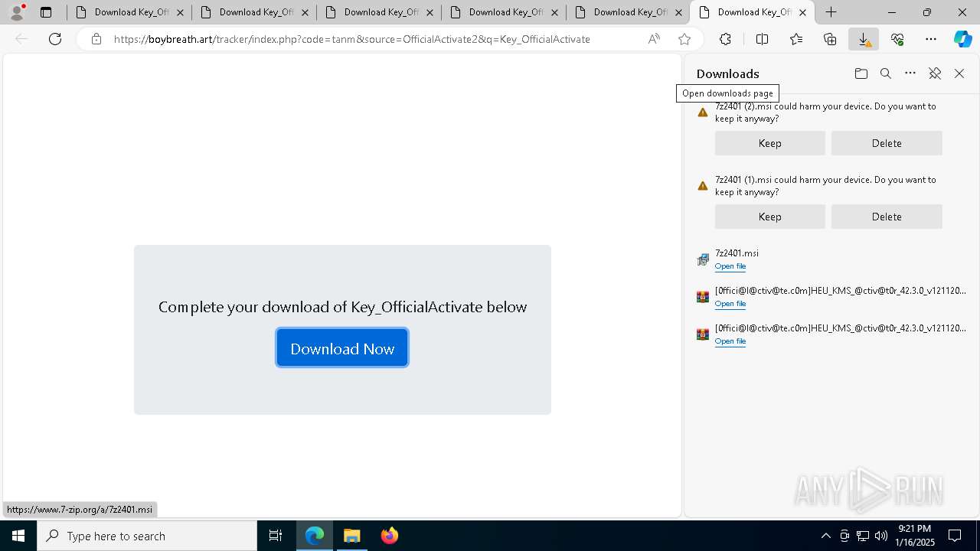
Task: Close the Downloads panel
Action: coord(959,73)
